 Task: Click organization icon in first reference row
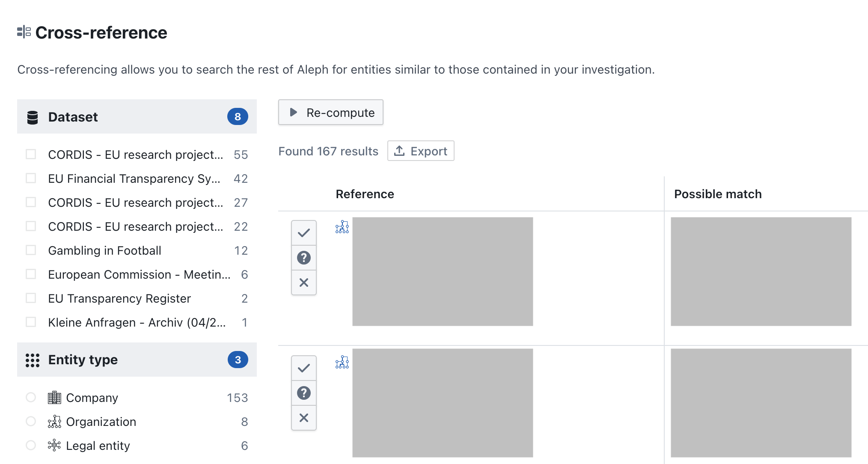[x=342, y=227]
